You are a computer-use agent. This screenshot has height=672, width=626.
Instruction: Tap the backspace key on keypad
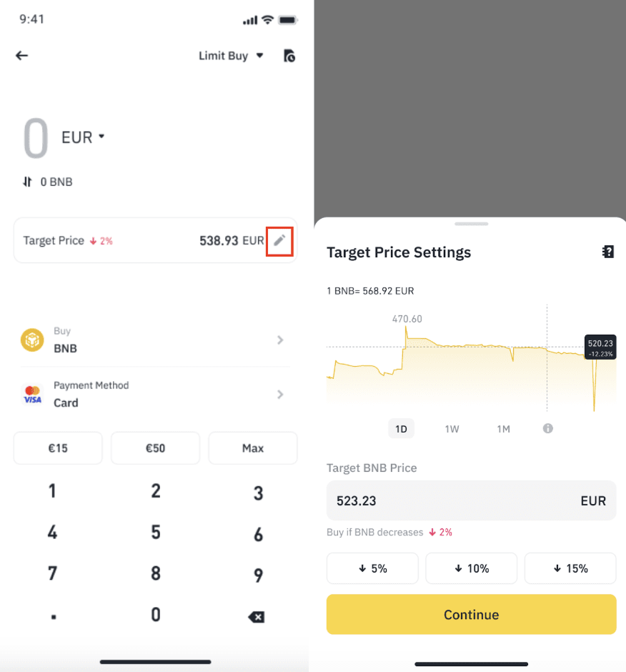(257, 617)
